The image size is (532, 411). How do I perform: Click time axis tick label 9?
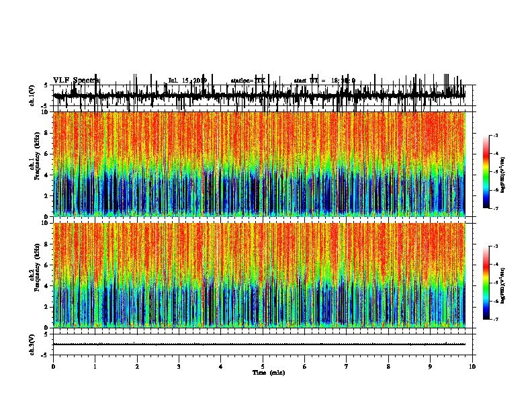tap(430, 367)
